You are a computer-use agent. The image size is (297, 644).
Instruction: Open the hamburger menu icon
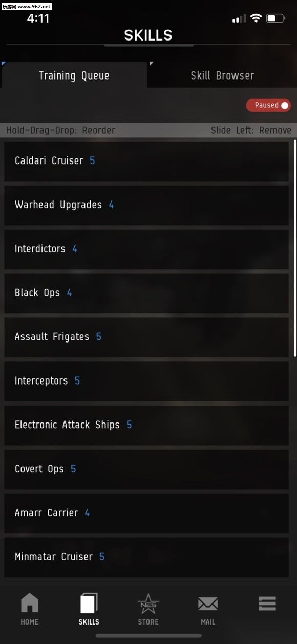(267, 603)
